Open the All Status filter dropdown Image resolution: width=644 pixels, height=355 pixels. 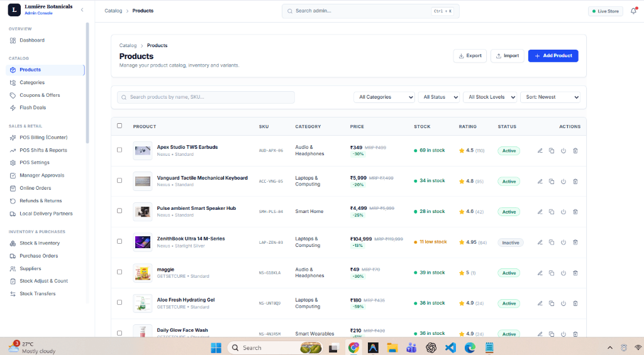tap(438, 97)
